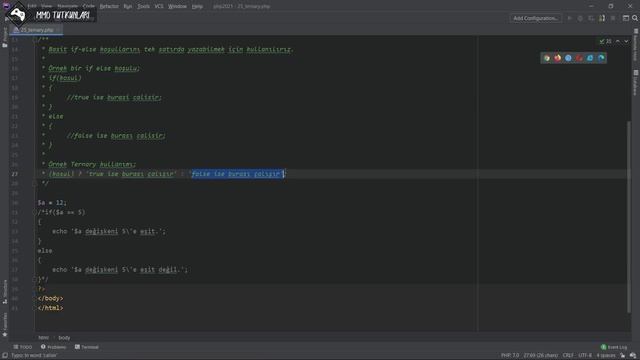This screenshot has height=360, width=640.
Task: Click the notifications icon in status bar
Action: 633,356
